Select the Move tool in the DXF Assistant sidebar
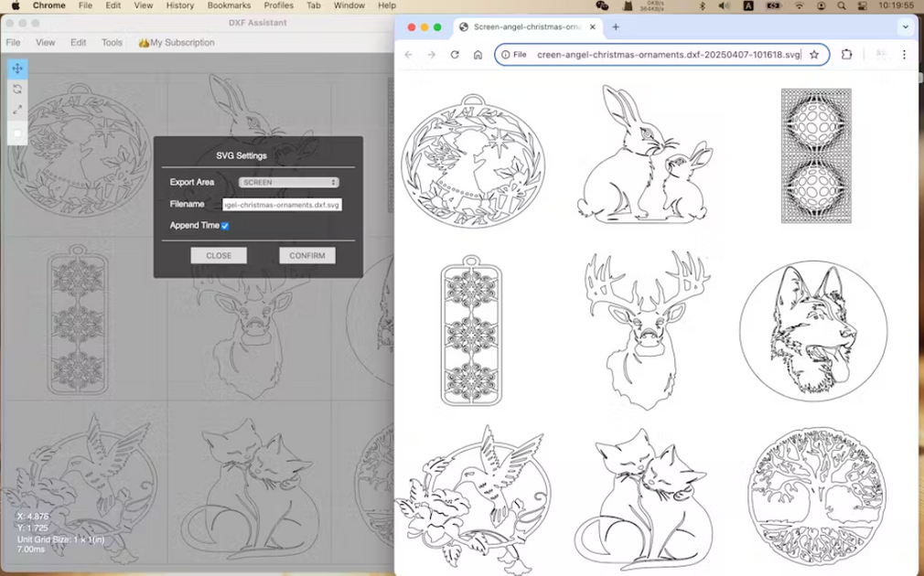 (16, 67)
